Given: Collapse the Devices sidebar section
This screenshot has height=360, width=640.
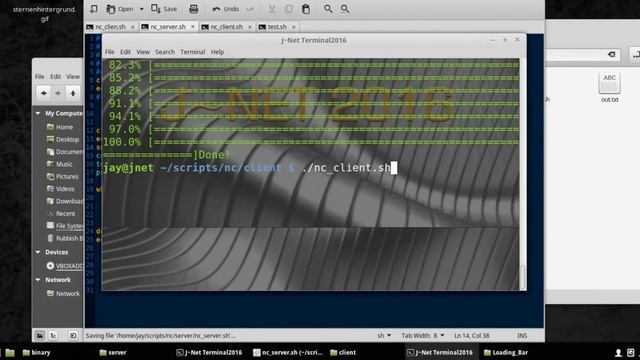Looking at the screenshot, I should [38, 252].
